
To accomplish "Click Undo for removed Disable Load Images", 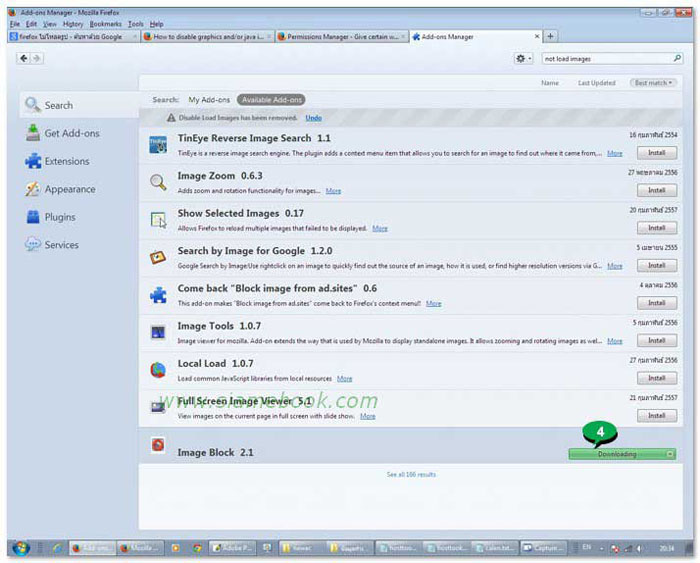I will pyautogui.click(x=313, y=118).
